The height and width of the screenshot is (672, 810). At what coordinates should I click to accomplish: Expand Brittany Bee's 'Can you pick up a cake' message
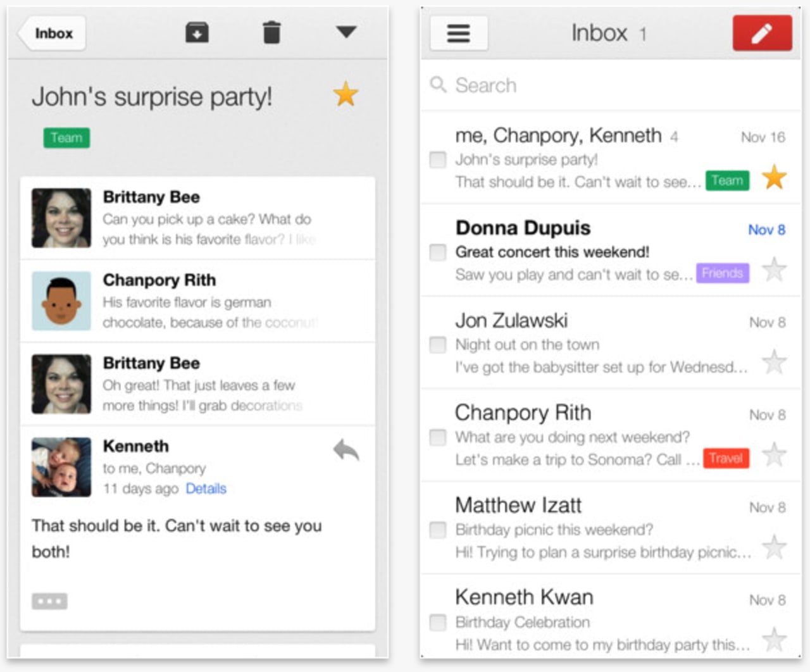[x=197, y=218]
